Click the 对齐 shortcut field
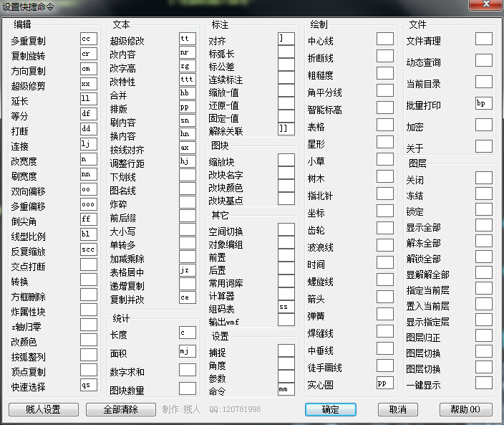Screen dimensions: 504x425 click(x=286, y=39)
